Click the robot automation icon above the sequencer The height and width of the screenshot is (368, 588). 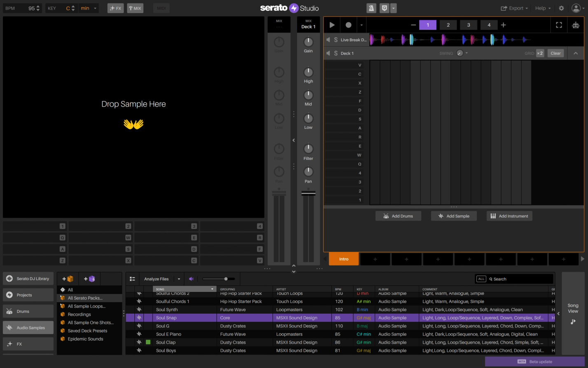pyautogui.click(x=575, y=25)
